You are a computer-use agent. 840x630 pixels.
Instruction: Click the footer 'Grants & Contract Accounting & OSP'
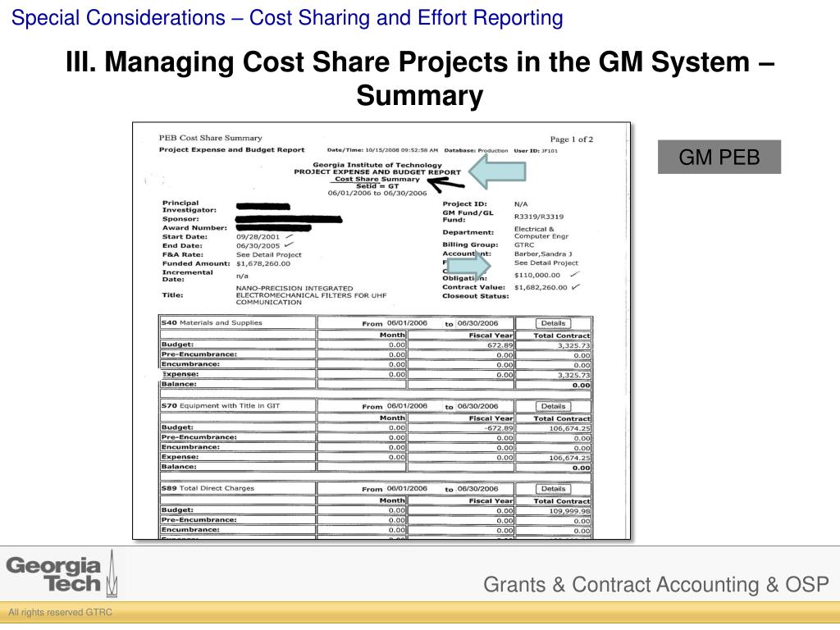(655, 584)
